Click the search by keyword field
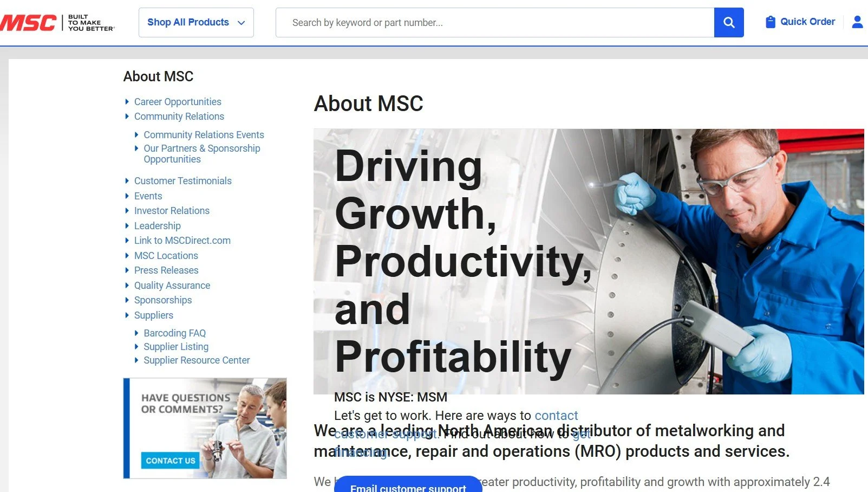The image size is (868, 492). [x=495, y=23]
